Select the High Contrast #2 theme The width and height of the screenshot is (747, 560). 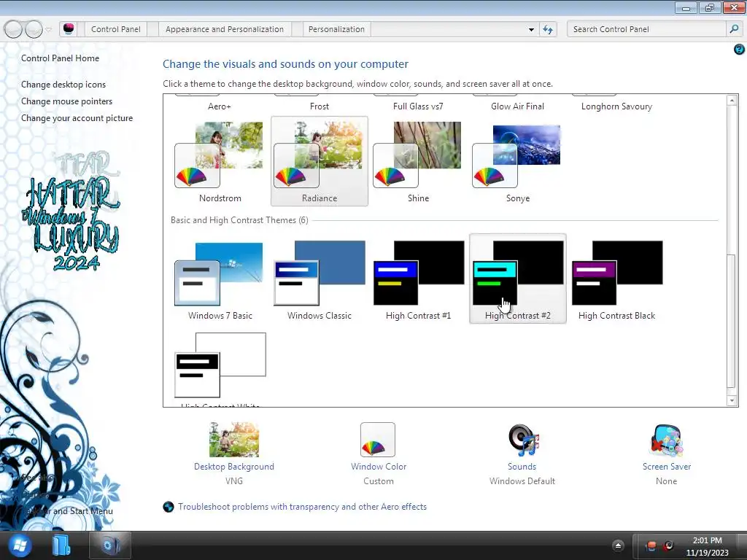517,279
